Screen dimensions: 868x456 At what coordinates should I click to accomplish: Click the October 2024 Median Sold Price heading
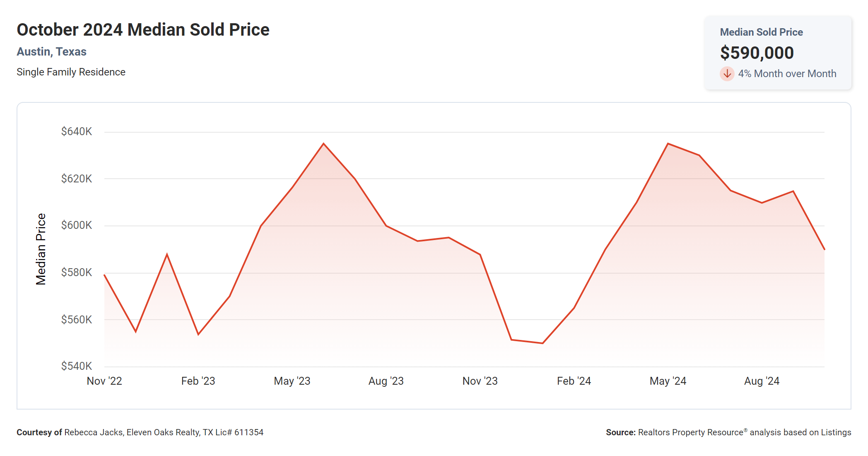(143, 30)
